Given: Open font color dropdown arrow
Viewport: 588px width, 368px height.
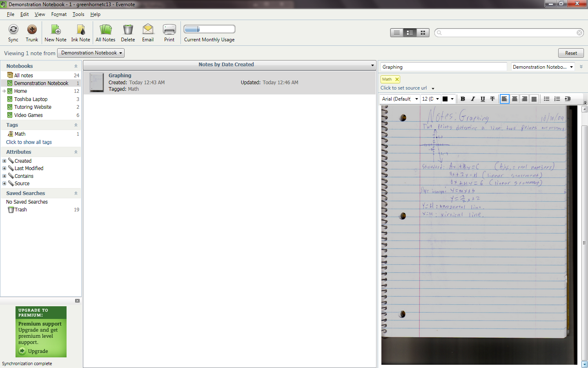Looking at the screenshot, I should click(452, 99).
